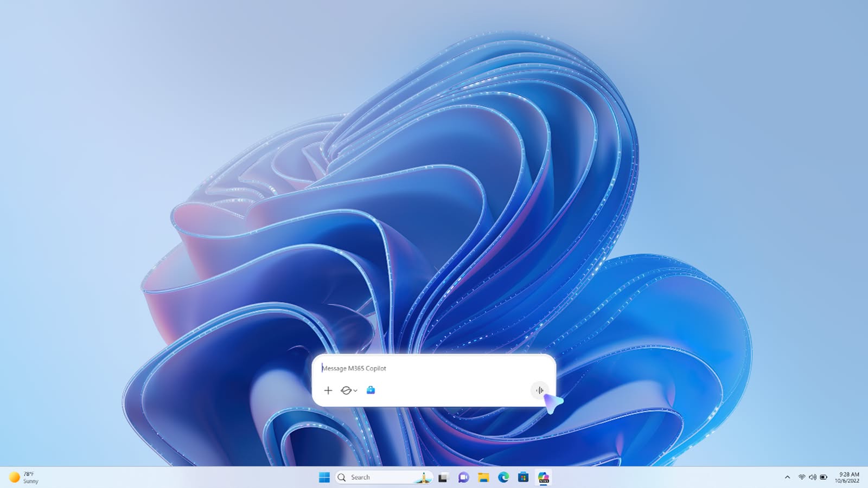Expand the model selector chevron in Copilot

[x=355, y=390]
